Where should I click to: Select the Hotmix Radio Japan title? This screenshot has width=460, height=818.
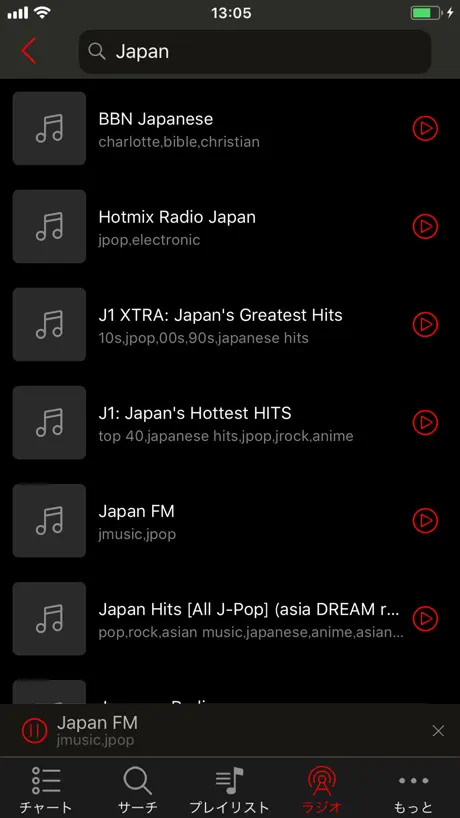(x=177, y=217)
